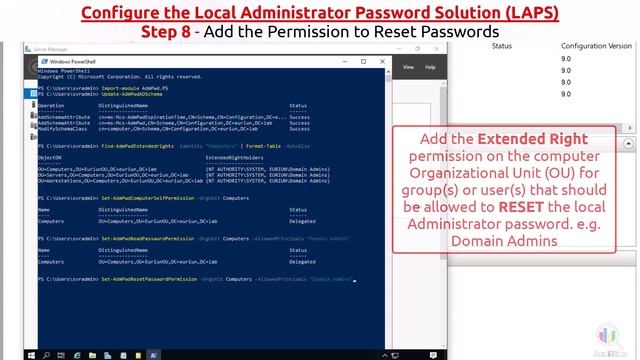Click the Set-AdmPwdReadPasswordPermission command text
This screenshot has width=640, height=360.
click(x=148, y=238)
